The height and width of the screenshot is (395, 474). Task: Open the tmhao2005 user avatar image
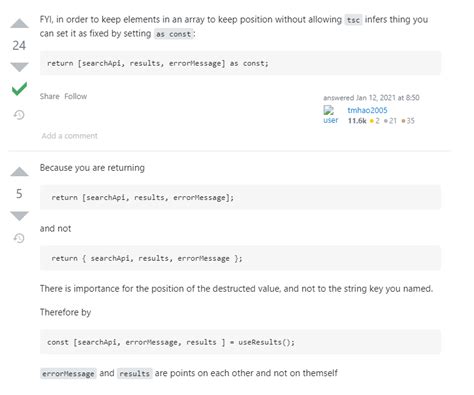pyautogui.click(x=330, y=115)
